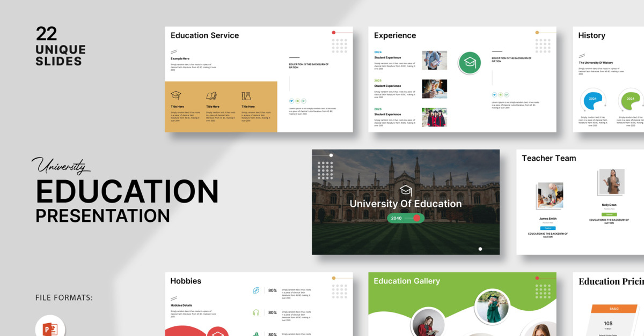Image resolution: width=644 pixels, height=336 pixels.
Task: Select the Education Pricing slide heading
Action: click(611, 281)
